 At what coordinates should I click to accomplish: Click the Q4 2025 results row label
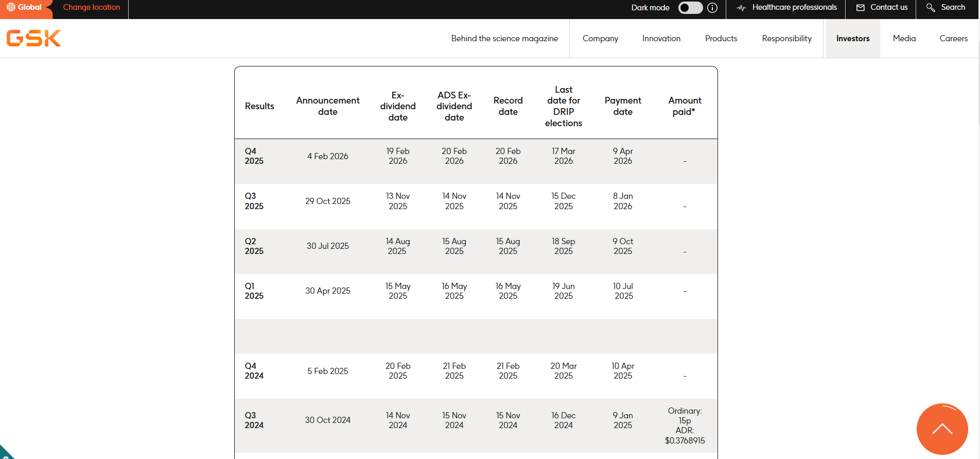254,156
